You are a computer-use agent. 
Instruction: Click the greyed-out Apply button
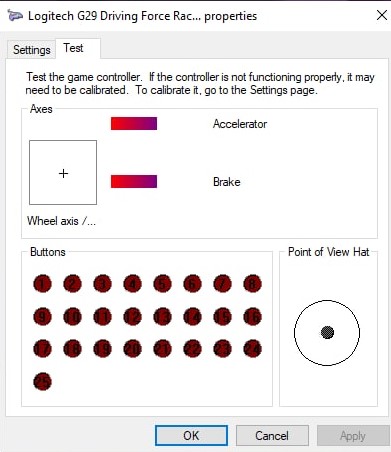point(353,435)
